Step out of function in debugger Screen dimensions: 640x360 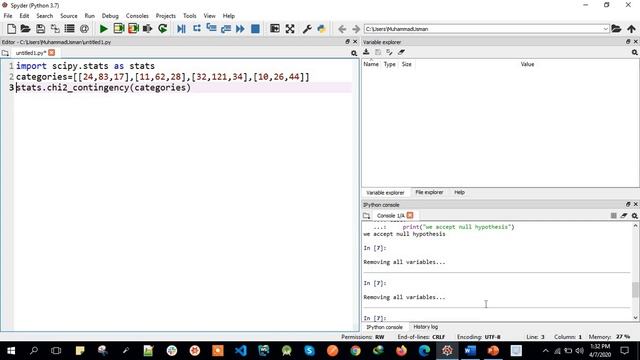pos(226,29)
